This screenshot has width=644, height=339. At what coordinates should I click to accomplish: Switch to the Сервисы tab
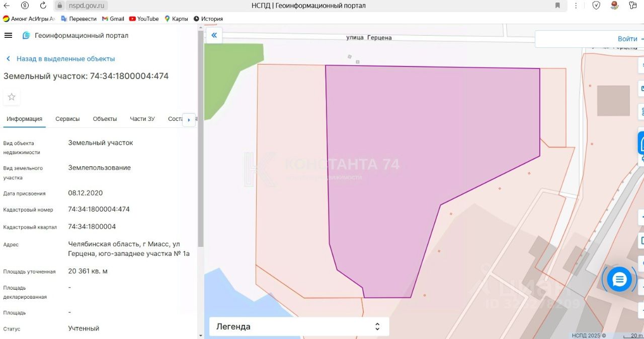point(67,119)
